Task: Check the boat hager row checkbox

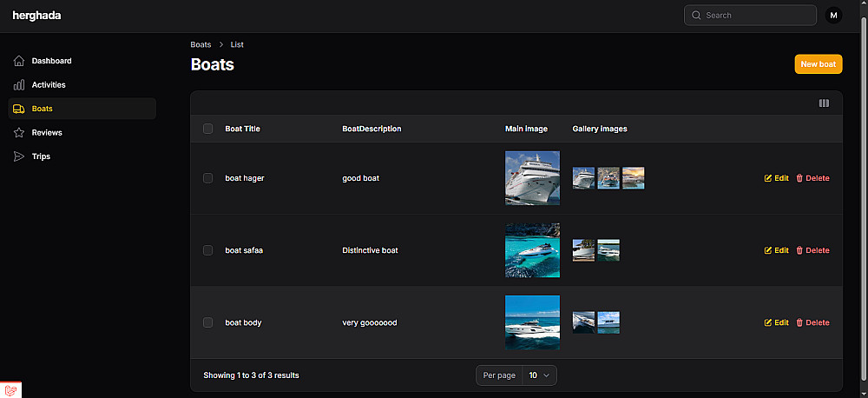Action: 207,178
